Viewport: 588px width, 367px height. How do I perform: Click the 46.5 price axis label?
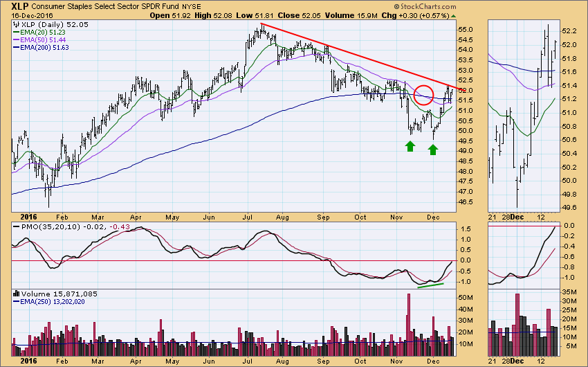click(467, 202)
